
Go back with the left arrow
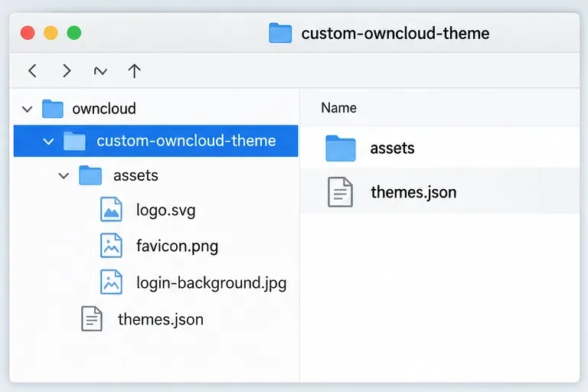point(33,70)
